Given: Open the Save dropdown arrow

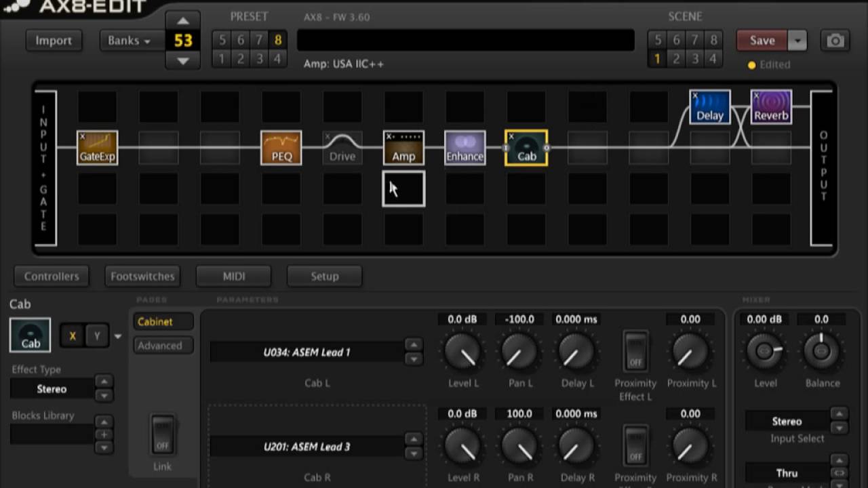Looking at the screenshot, I should 797,41.
